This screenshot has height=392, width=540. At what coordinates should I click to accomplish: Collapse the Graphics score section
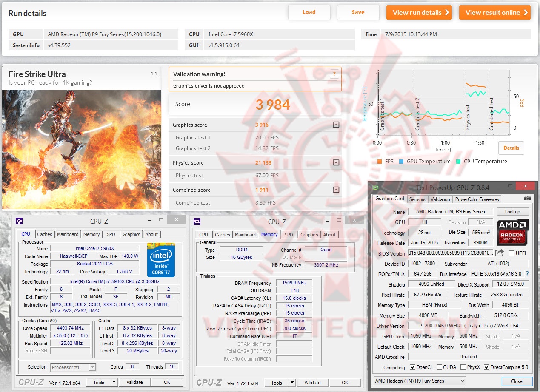(336, 125)
